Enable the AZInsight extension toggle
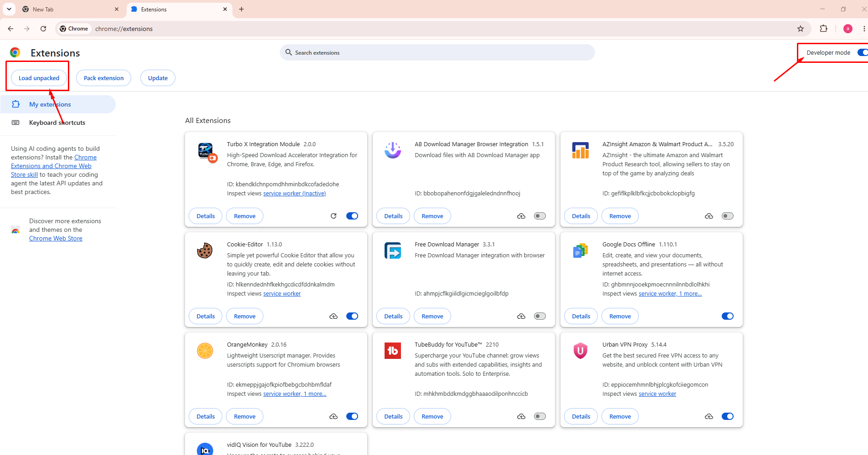 click(728, 216)
